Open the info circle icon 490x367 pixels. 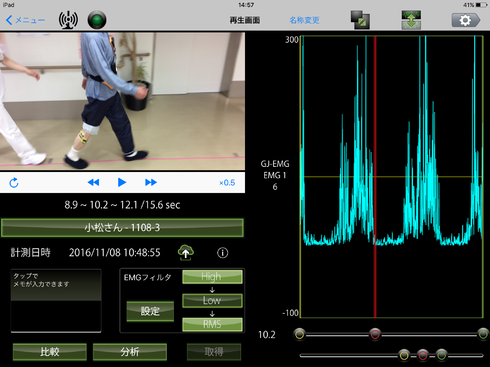coord(223,253)
